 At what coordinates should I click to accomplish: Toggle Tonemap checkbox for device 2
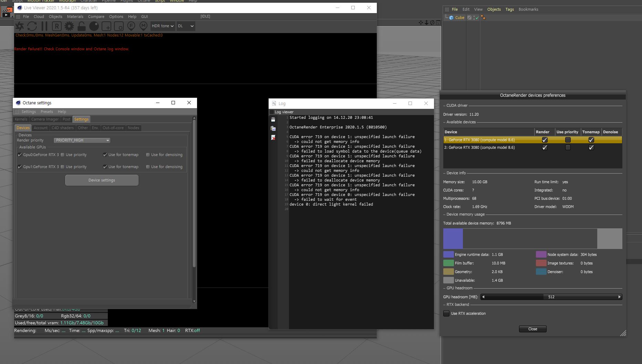pyautogui.click(x=591, y=147)
